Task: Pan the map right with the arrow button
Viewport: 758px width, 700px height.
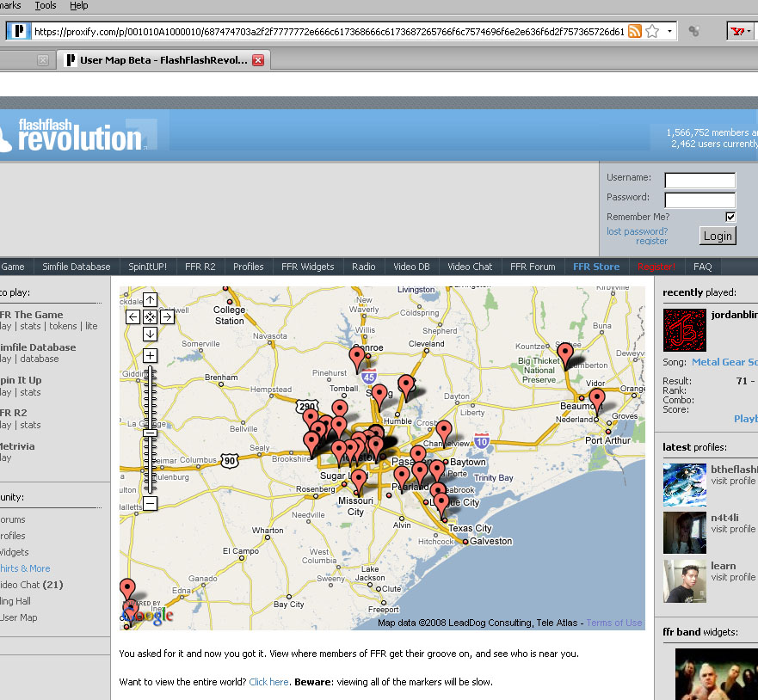Action: [x=167, y=317]
